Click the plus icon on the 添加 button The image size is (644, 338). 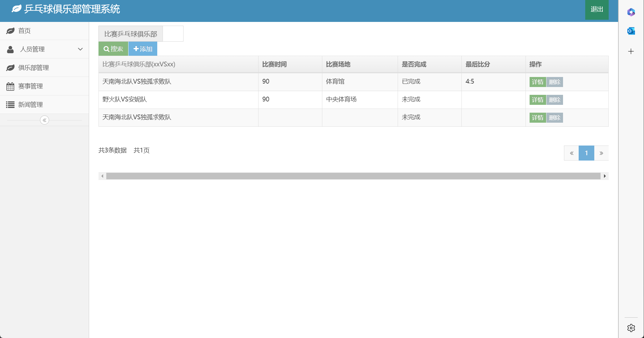(136, 49)
